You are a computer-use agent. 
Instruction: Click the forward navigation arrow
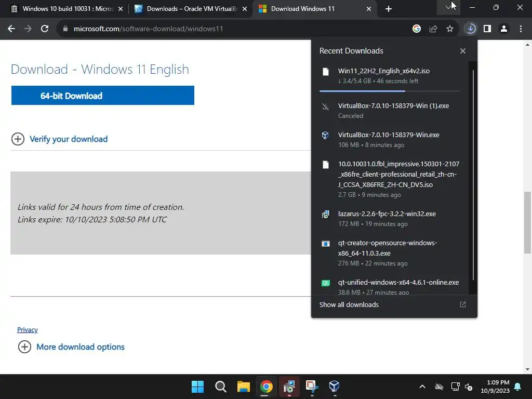point(28,29)
